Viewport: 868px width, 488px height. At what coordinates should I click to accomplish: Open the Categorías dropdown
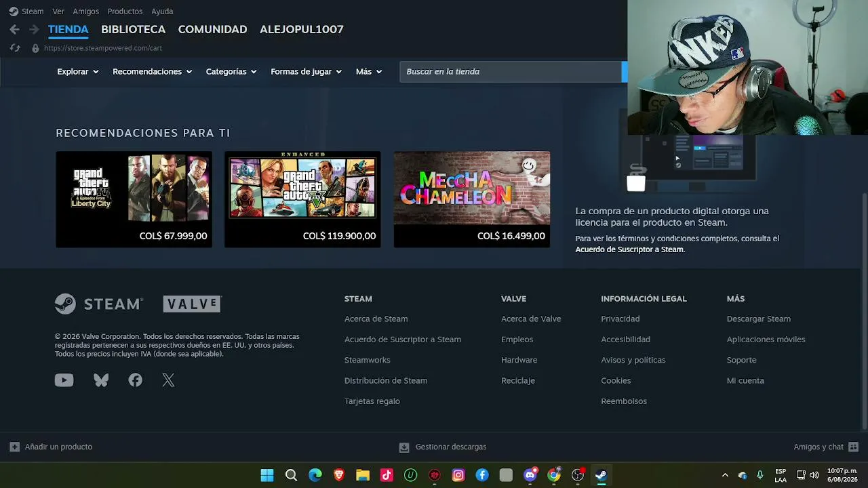pos(231,71)
